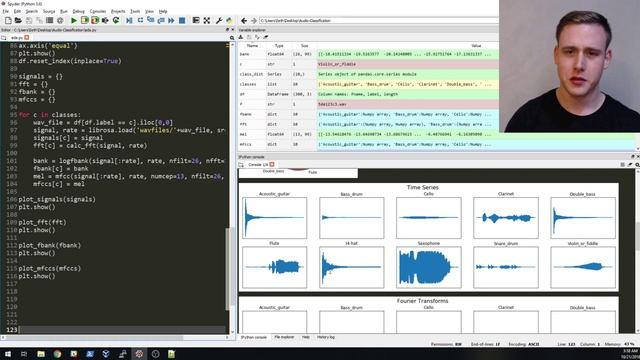
Task: Open console options magnifier icon
Action: pos(637,164)
